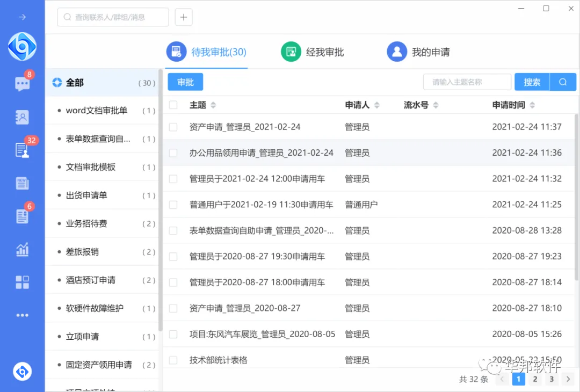
Task: Expand the sidebar with the top arrow
Action: click(x=23, y=17)
